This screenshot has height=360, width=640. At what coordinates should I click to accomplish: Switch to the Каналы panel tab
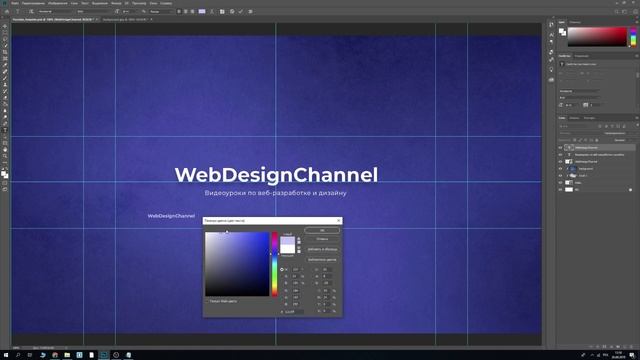click(574, 118)
